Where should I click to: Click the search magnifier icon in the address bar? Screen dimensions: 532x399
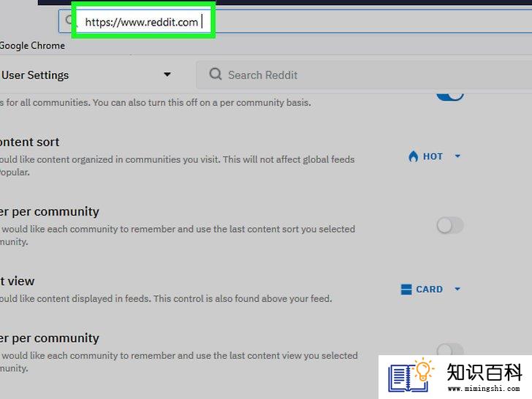click(69, 20)
